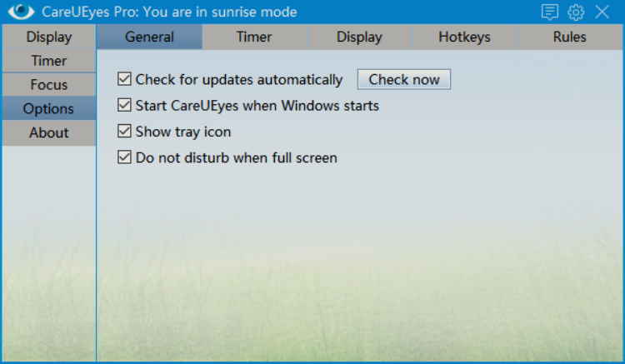The height and width of the screenshot is (364, 625).
Task: Switch to the Timer options tab
Action: (x=254, y=37)
